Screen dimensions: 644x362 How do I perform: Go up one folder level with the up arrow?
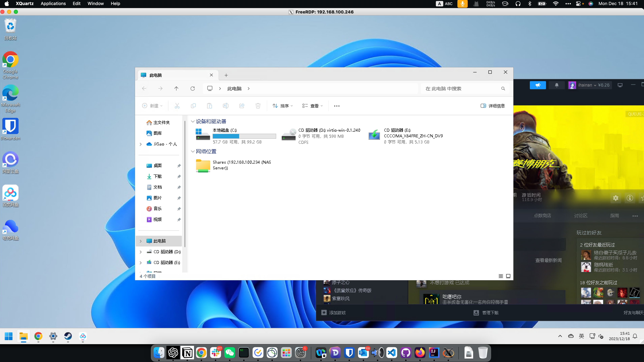pos(176,89)
